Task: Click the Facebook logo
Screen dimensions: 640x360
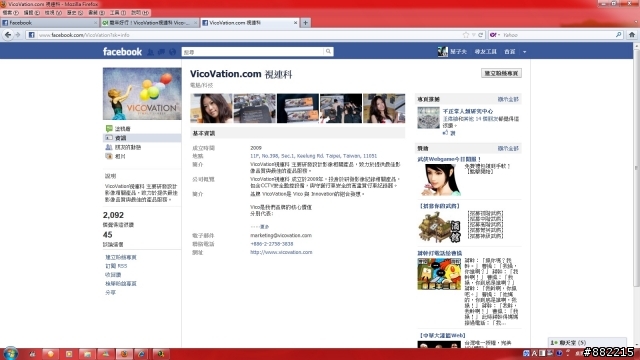Action: pyautogui.click(x=122, y=52)
